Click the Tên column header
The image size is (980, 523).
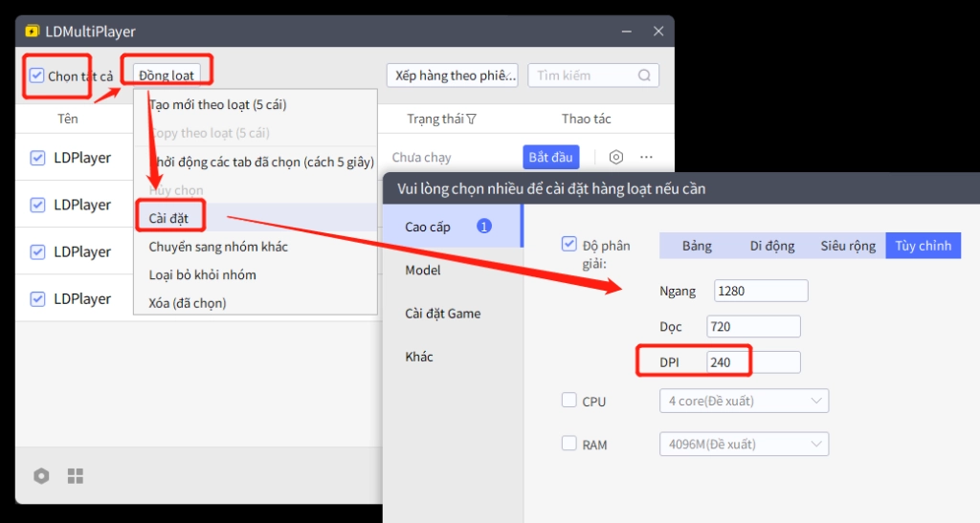pyautogui.click(x=68, y=119)
